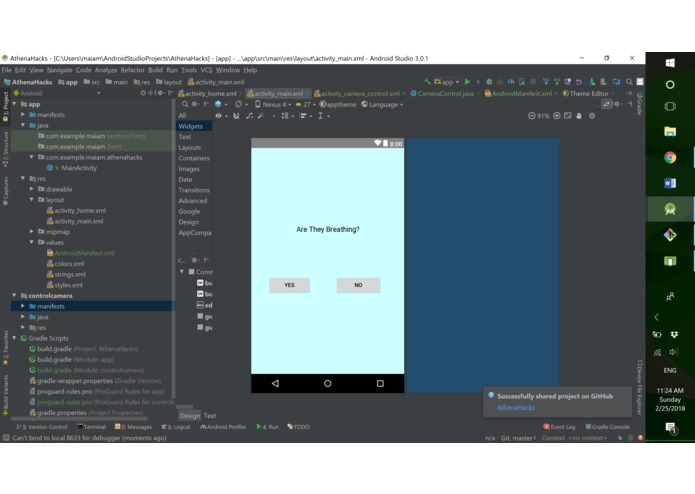The image size is (695, 494).
Task: Open the app run configuration dropdown
Action: 447,82
